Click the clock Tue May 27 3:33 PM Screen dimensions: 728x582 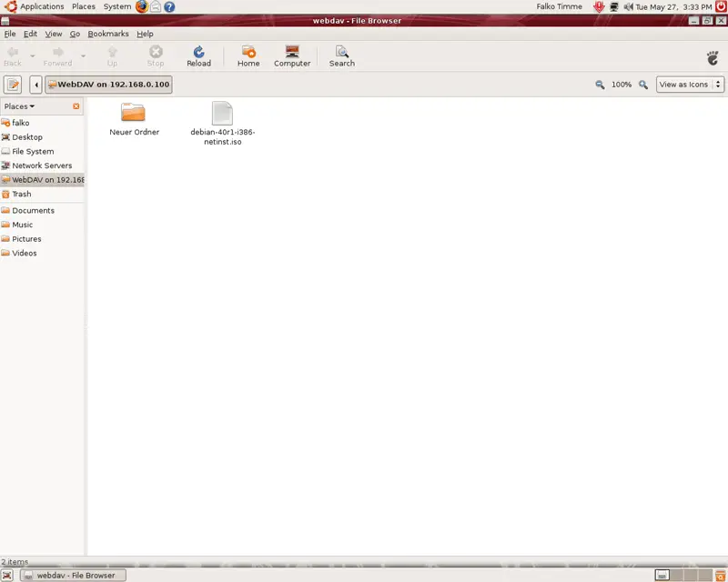[x=673, y=7]
